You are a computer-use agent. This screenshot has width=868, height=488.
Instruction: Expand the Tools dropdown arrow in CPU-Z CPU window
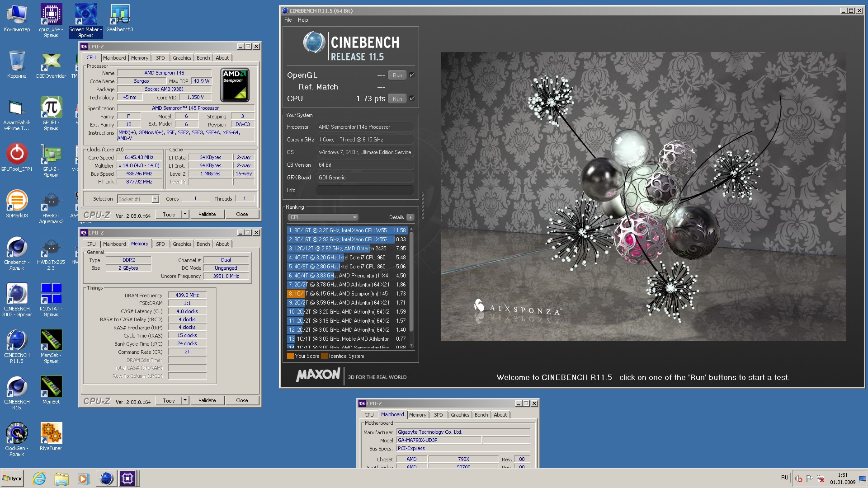pyautogui.click(x=185, y=214)
